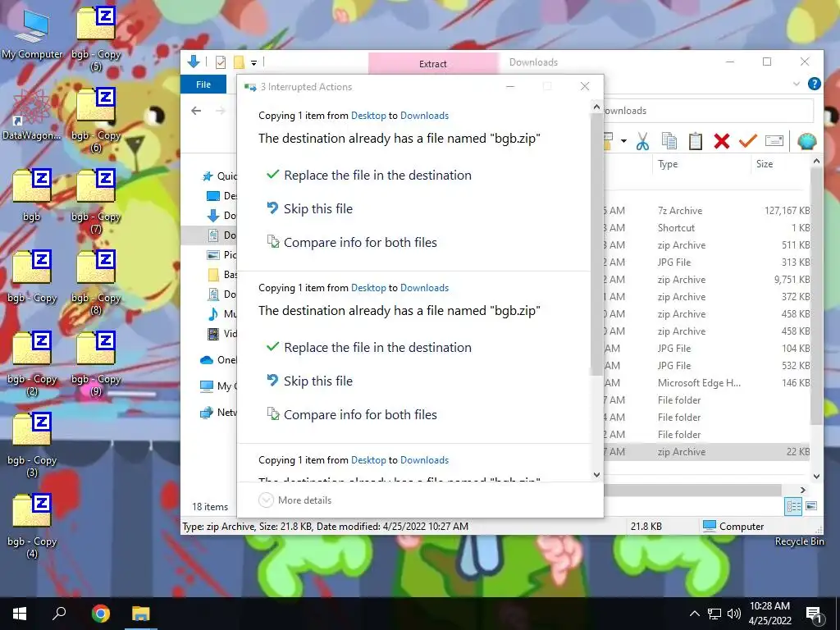Switch to large icons view in Explorer
The width and height of the screenshot is (840, 630).
point(811,505)
